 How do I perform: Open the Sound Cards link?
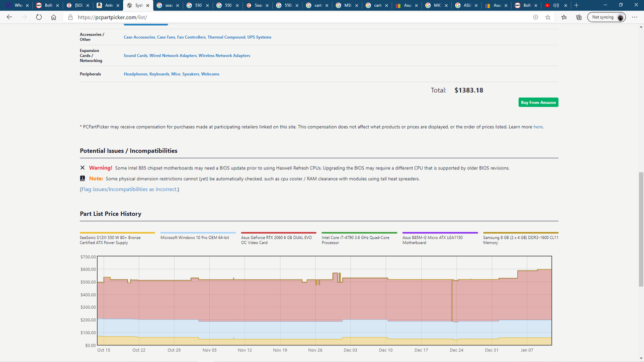(135, 56)
